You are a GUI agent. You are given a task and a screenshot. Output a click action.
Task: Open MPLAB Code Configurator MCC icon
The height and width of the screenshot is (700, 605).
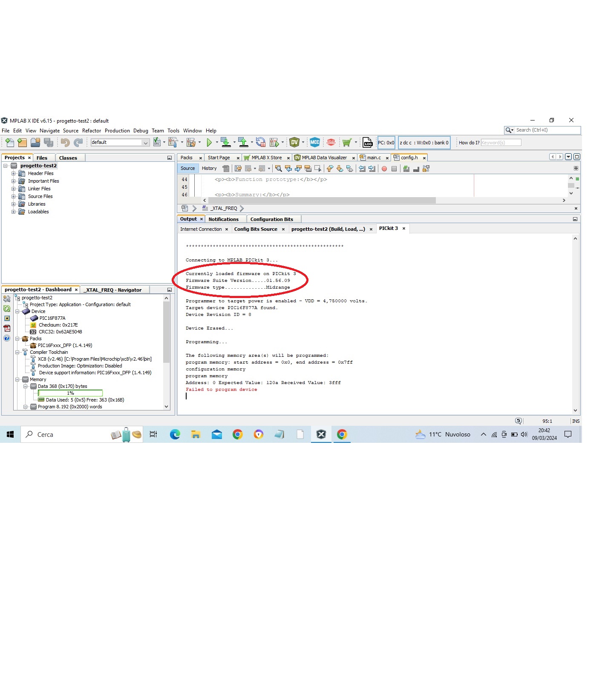(x=314, y=143)
